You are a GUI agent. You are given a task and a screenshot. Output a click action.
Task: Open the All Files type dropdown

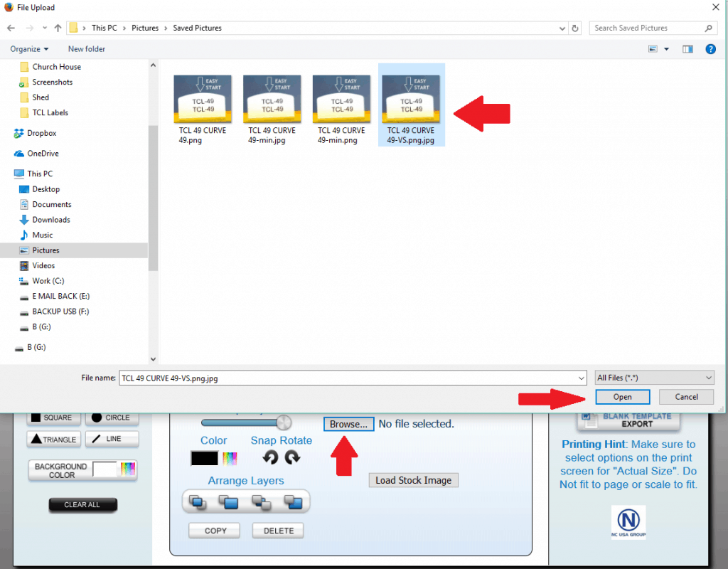[654, 378]
